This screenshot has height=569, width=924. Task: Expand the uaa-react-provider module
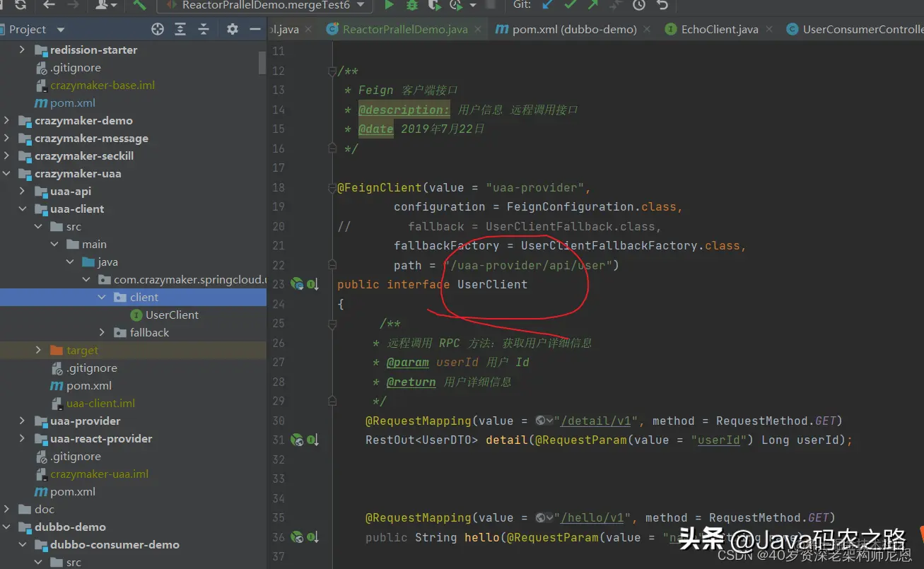point(22,439)
